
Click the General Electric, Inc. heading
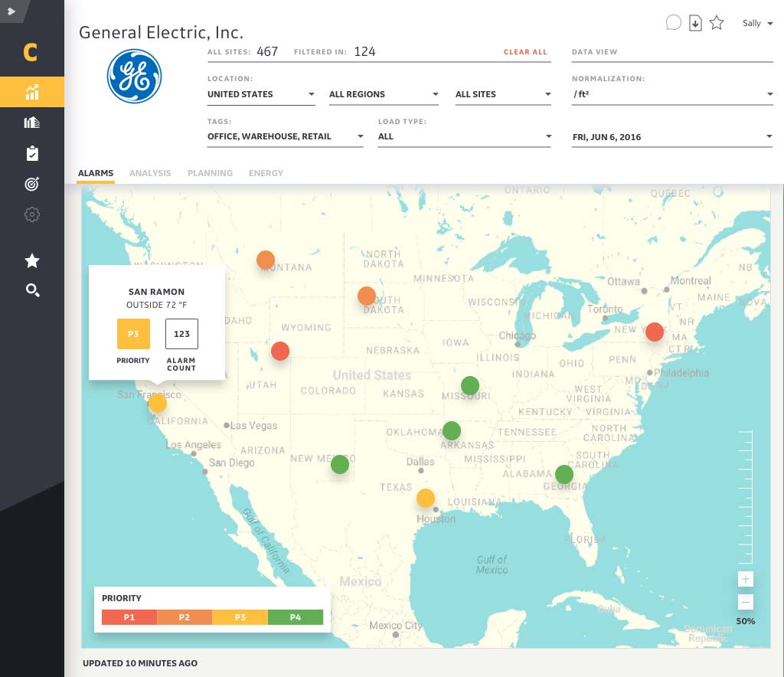click(161, 32)
